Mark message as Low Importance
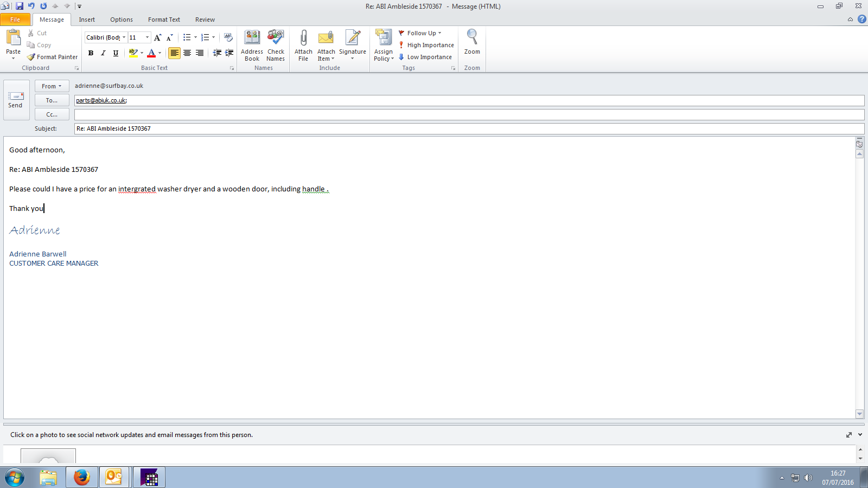Image resolution: width=868 pixels, height=488 pixels. click(425, 57)
